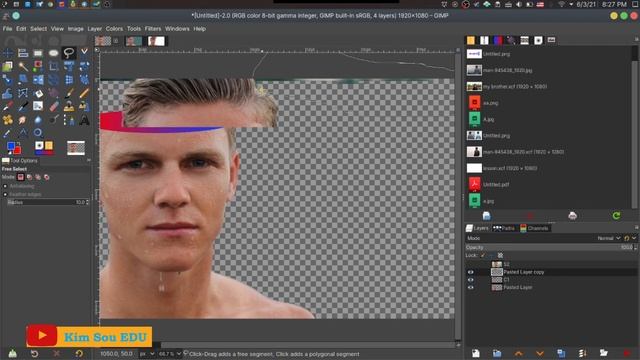
Task: Duplicate the selected layer
Action: pos(561,353)
